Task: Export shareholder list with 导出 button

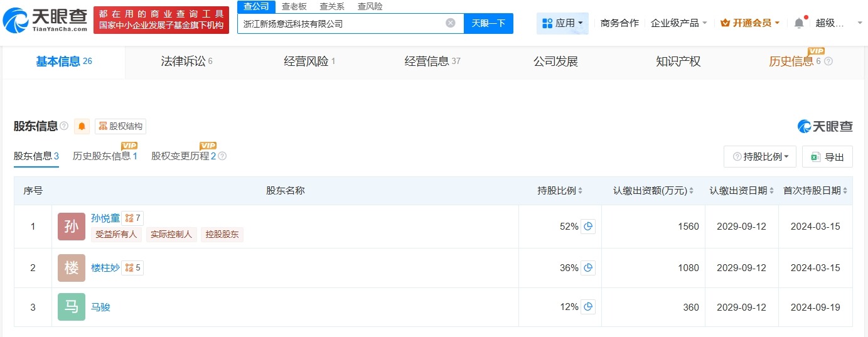Action: tap(827, 157)
